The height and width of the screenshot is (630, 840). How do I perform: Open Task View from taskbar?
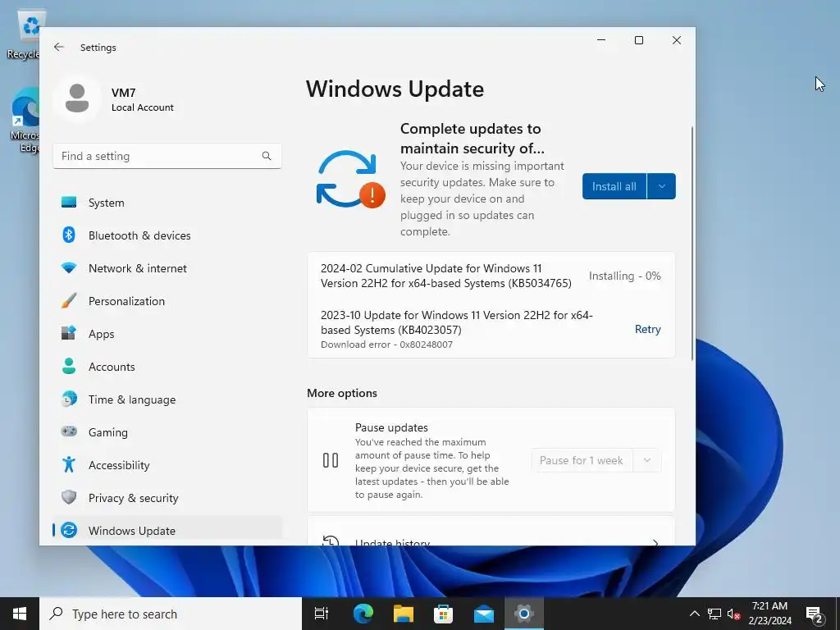[322, 614]
